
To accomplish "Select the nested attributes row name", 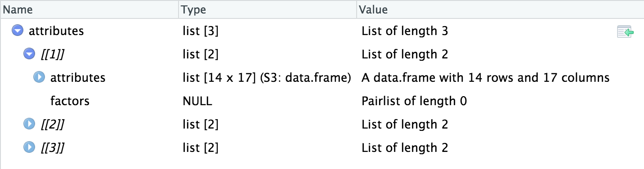I will coord(78,78).
